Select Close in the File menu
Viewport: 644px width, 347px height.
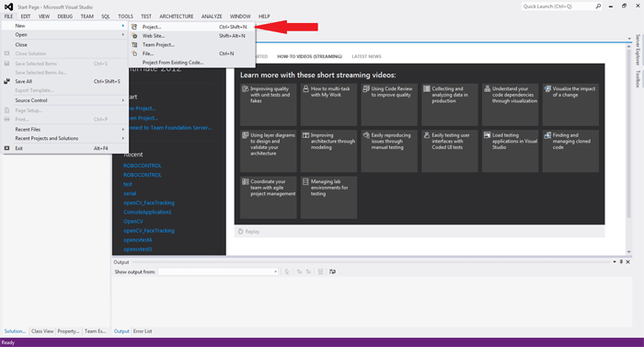[x=65, y=44]
